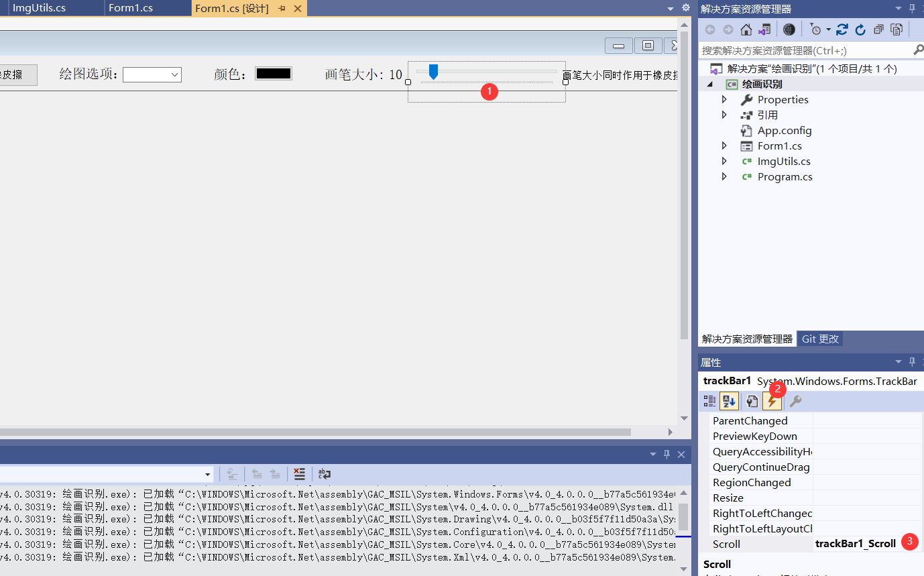924x576 pixels.
Task: Clear all output with the red X list icon
Action: 299,474
